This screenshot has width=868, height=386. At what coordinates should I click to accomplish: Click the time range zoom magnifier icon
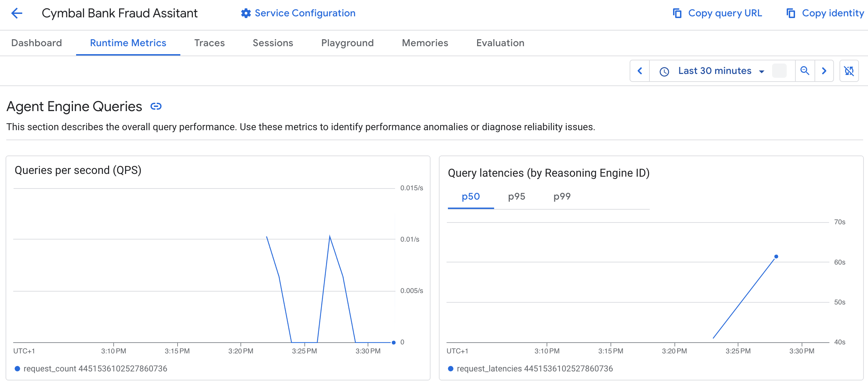805,71
